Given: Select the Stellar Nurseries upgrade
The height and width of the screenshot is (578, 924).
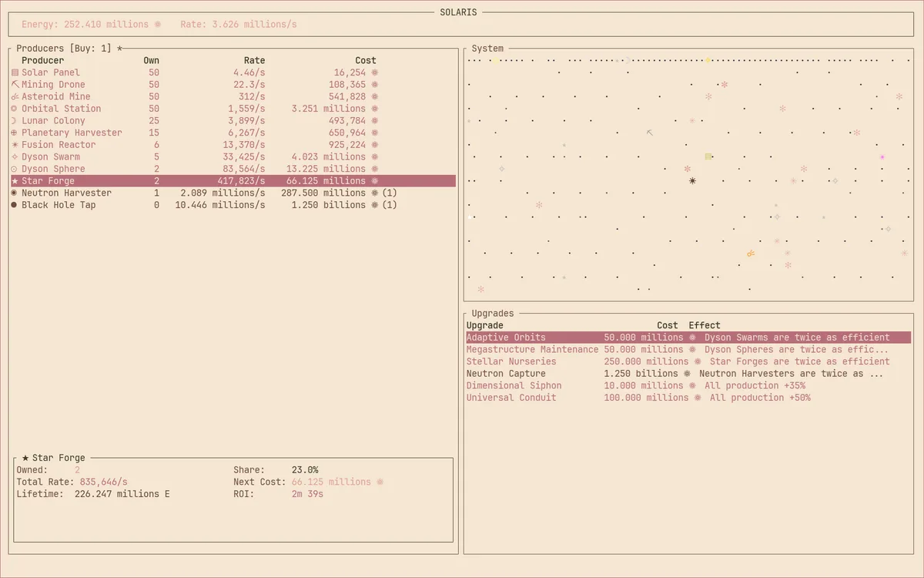Looking at the screenshot, I should 688,361.
